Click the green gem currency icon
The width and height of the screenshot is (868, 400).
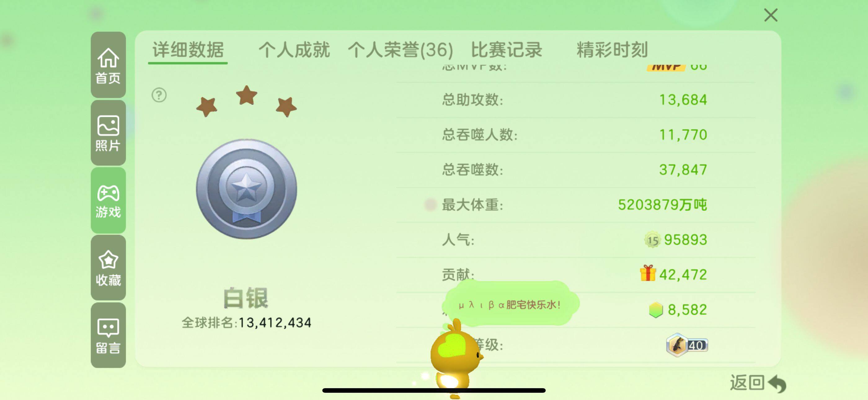point(656,310)
